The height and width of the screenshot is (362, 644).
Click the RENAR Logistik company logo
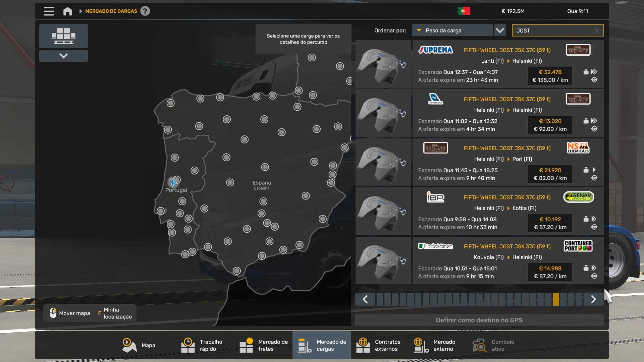578,197
